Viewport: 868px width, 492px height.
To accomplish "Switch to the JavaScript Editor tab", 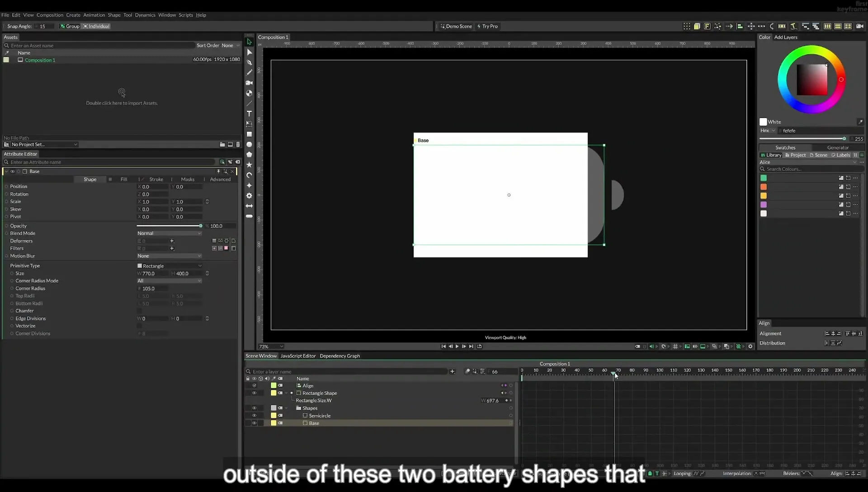I will (298, 356).
